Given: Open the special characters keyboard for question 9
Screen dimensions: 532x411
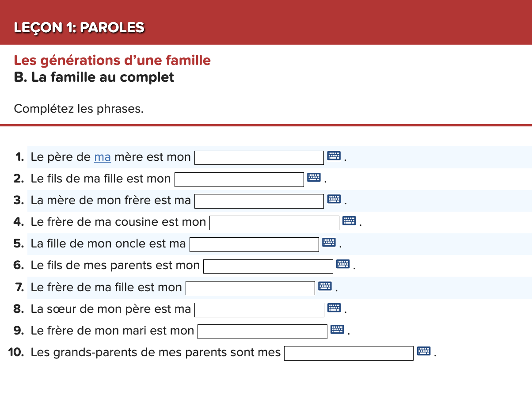Looking at the screenshot, I should click(x=337, y=329).
